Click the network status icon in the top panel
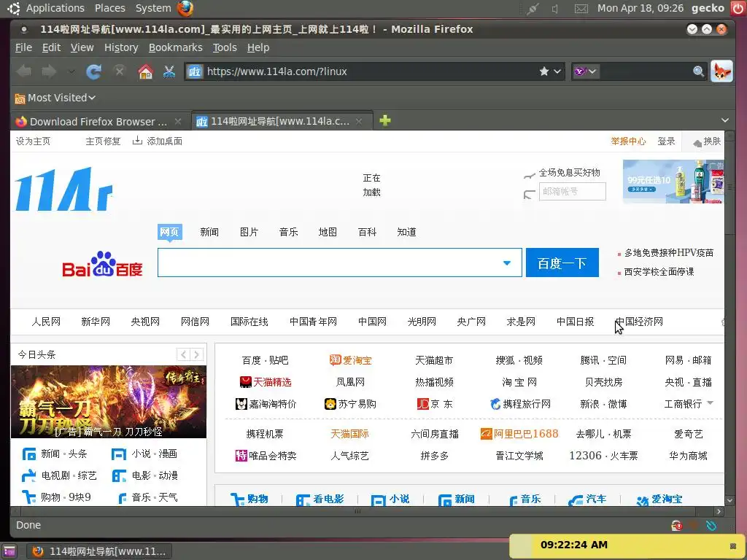This screenshot has width=747, height=560. (x=533, y=9)
